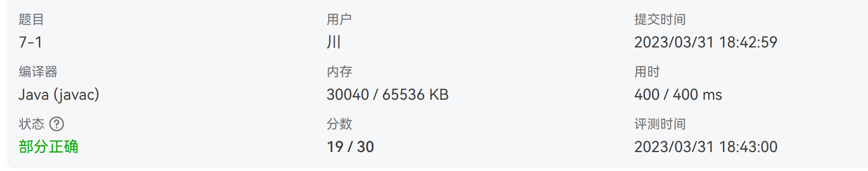Click the problem number 7-1
Screen dimensions: 868x171
click(31, 42)
